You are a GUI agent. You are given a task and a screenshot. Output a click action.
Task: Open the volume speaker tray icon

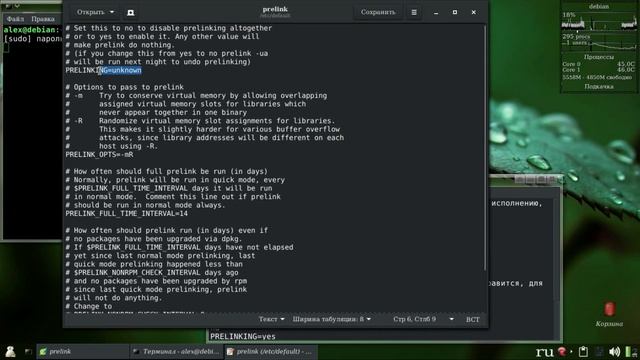tap(614, 351)
